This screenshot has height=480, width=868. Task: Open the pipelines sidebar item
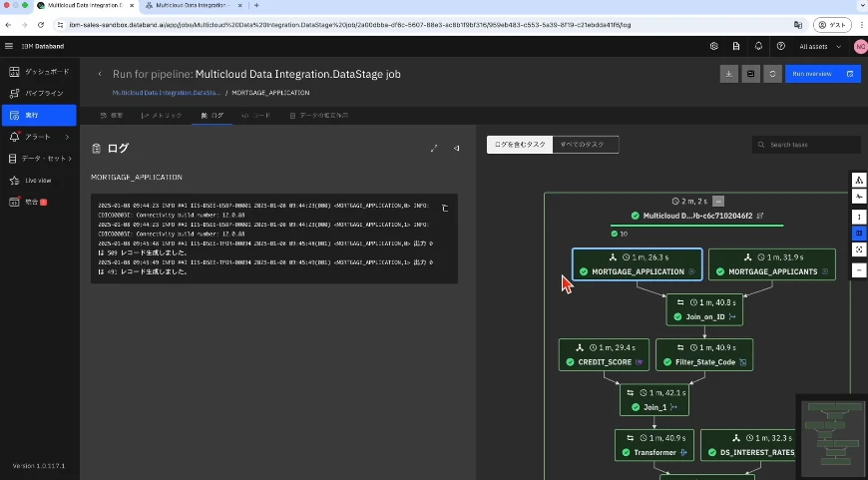click(x=39, y=93)
